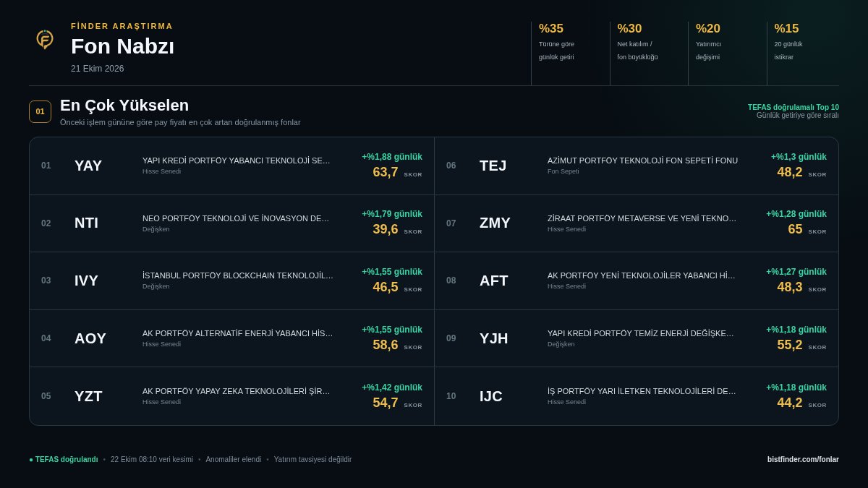Image resolution: width=868 pixels, height=488 pixels.
Task: Click the 01 section number badge
Action: click(x=40, y=111)
